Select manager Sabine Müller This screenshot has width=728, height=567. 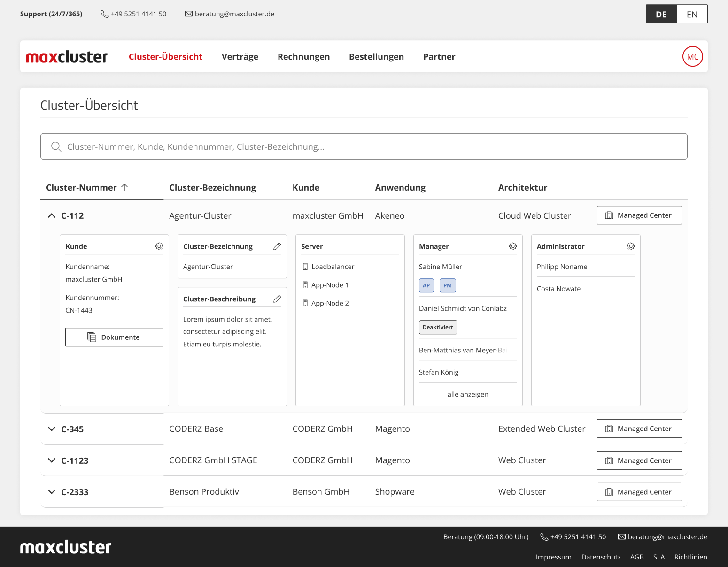coord(441,267)
